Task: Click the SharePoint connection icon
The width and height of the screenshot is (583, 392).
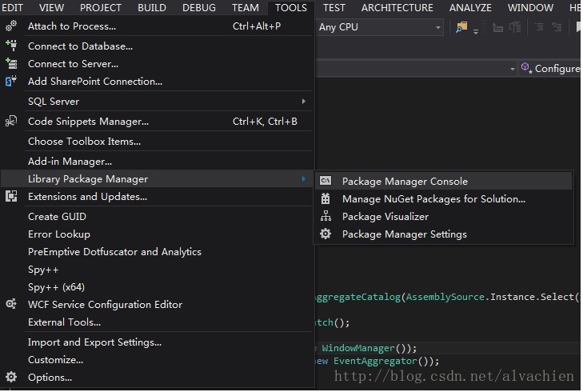Action: click(x=11, y=81)
